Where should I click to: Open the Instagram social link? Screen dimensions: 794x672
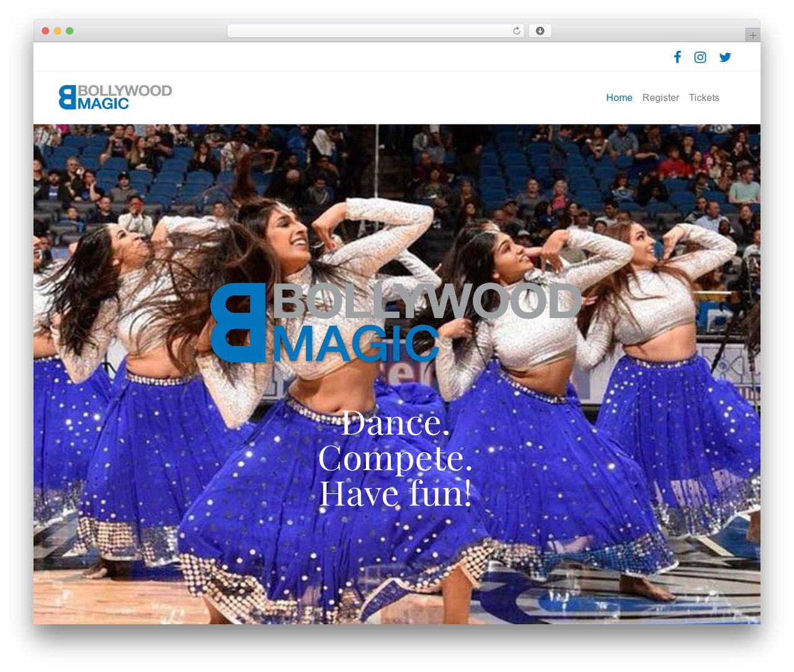(x=700, y=57)
